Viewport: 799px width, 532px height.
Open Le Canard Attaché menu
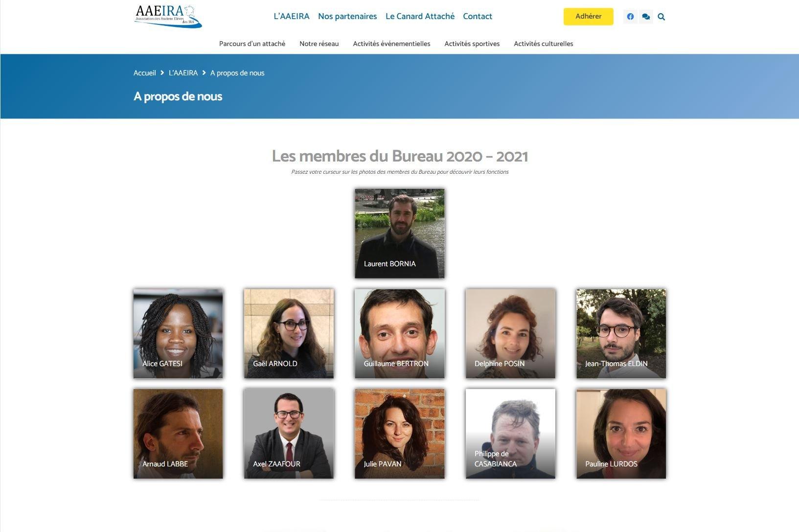[x=420, y=16]
